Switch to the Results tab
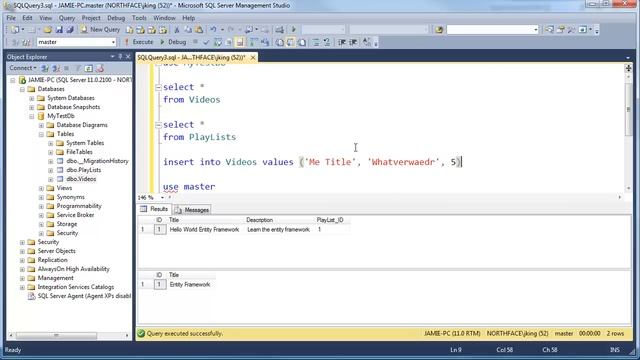 [x=154, y=209]
